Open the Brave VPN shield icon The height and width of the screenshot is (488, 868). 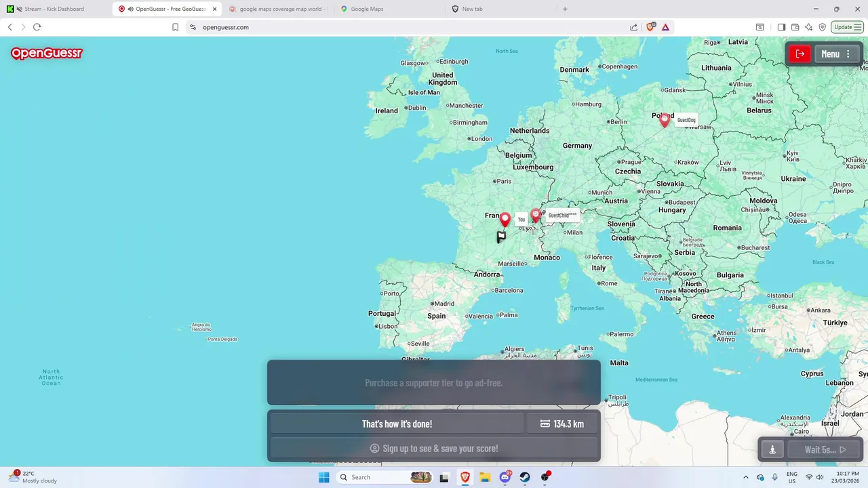pyautogui.click(x=822, y=27)
